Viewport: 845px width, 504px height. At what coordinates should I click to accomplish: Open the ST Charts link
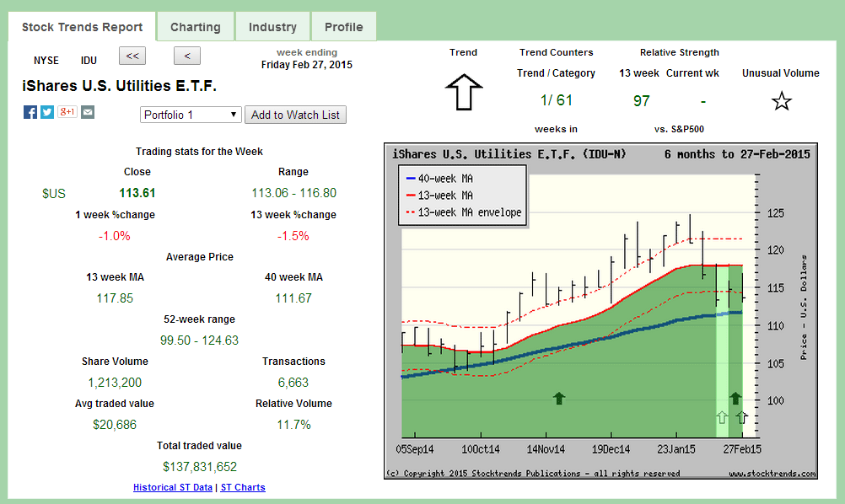pos(243,487)
